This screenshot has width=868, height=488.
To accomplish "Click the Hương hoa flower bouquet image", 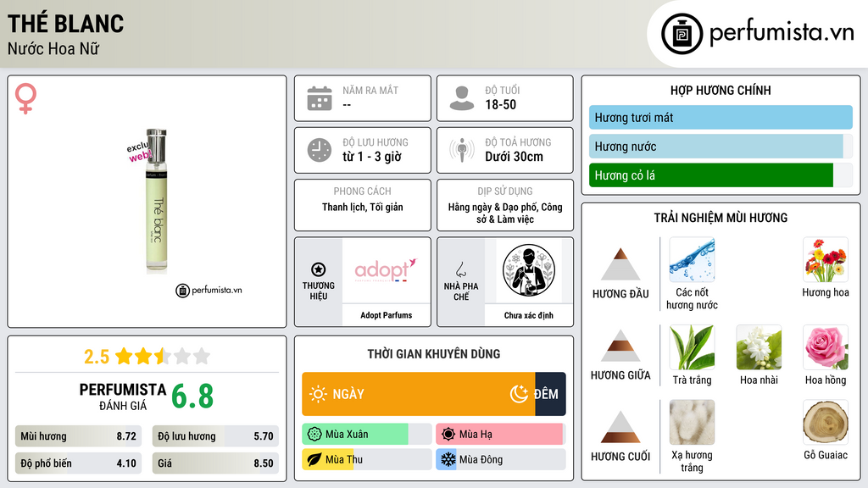I will click(x=826, y=259).
